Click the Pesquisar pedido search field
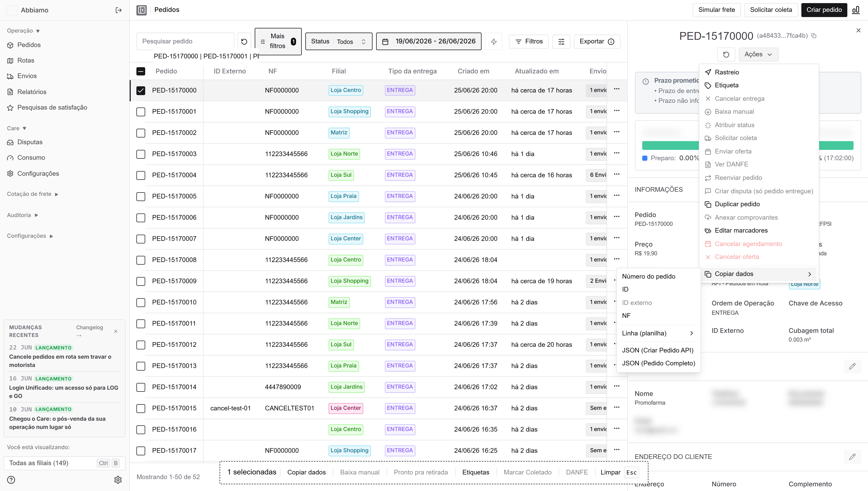 185,42
